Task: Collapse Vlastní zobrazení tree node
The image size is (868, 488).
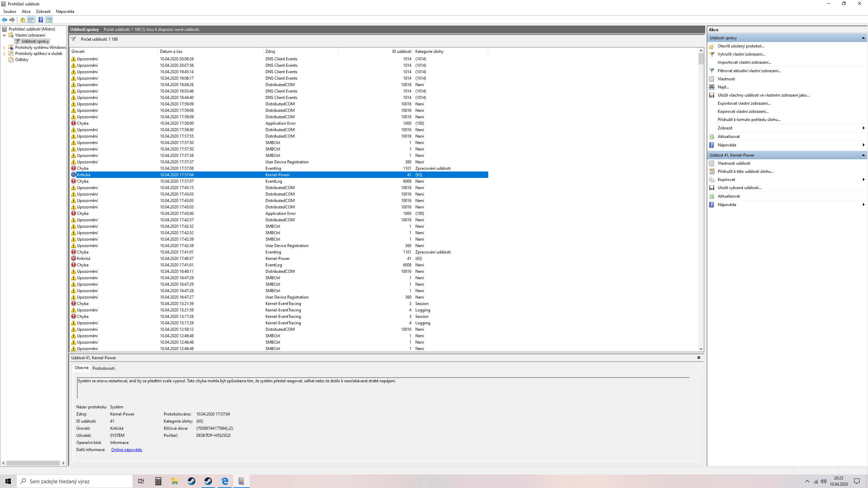Action: (x=4, y=35)
